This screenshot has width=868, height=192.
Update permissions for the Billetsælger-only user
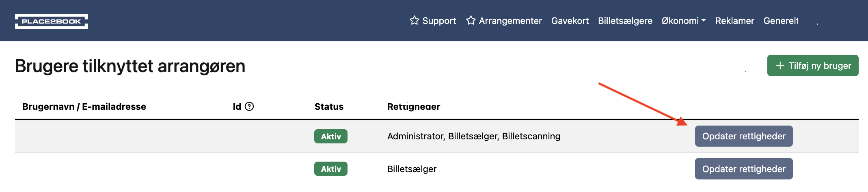[x=743, y=169]
